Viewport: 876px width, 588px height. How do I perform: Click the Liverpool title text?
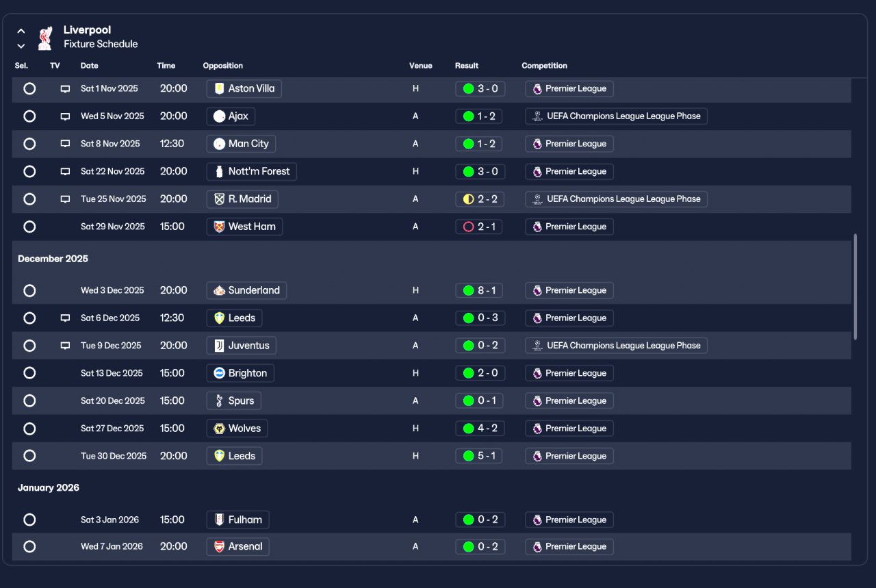pos(87,30)
